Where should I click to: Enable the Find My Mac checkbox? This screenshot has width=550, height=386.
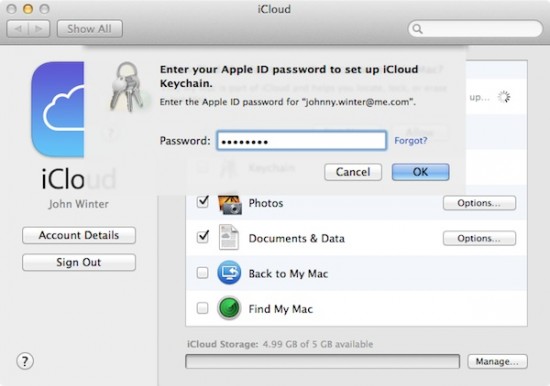pyautogui.click(x=202, y=308)
